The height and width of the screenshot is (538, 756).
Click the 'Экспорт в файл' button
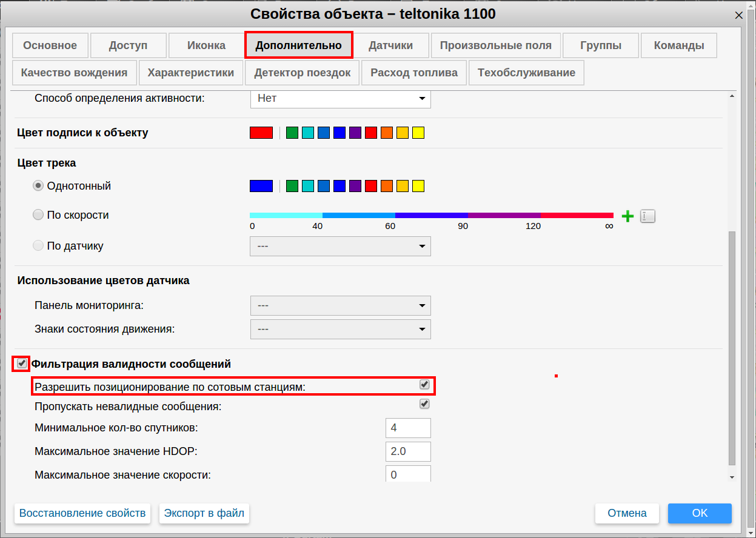coord(204,513)
